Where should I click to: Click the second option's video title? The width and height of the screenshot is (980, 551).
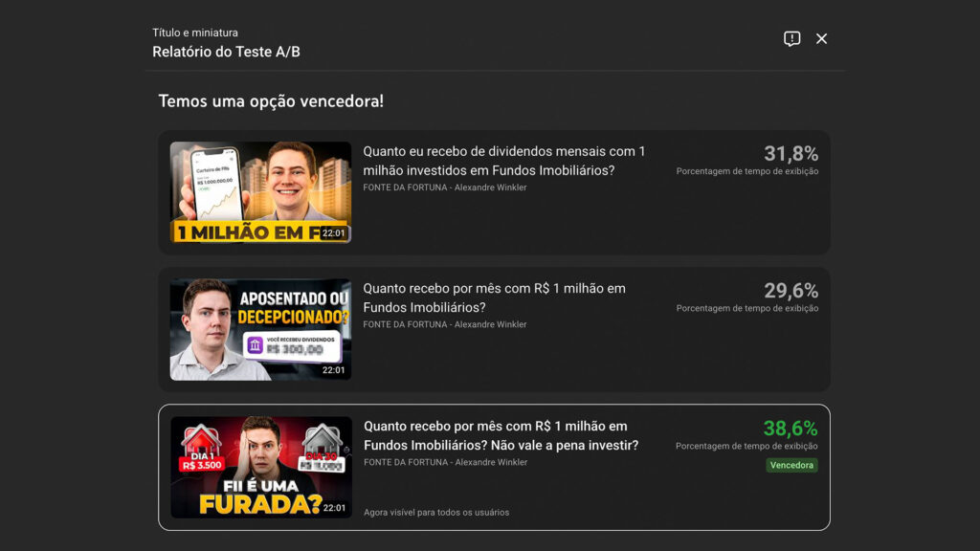click(x=494, y=298)
